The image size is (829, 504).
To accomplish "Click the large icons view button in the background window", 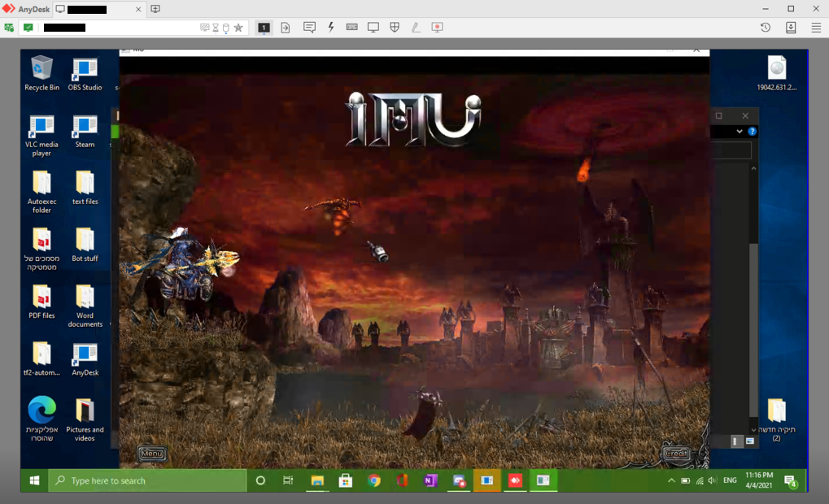I will [x=750, y=441].
